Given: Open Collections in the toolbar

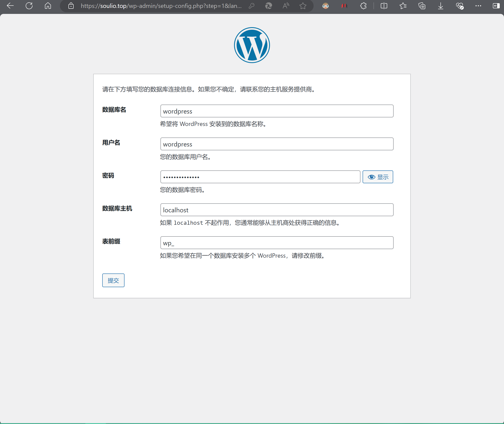Looking at the screenshot, I should click(x=422, y=6).
